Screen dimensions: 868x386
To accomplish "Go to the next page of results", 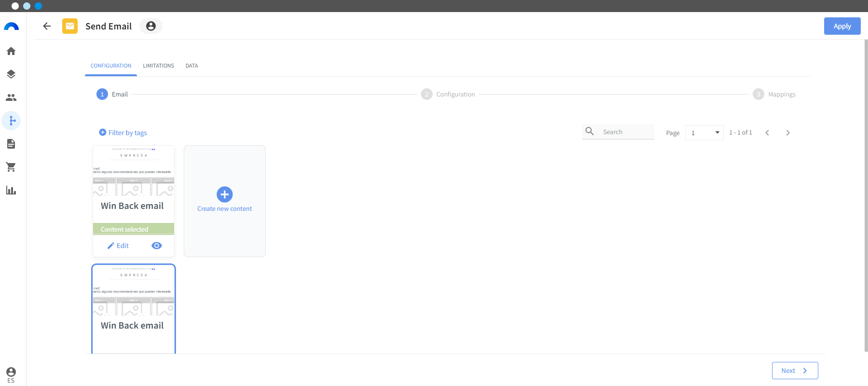I will pyautogui.click(x=788, y=133).
